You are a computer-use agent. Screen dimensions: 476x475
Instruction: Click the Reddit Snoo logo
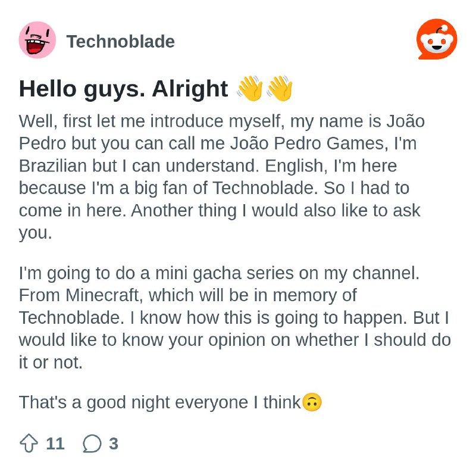[x=437, y=39]
